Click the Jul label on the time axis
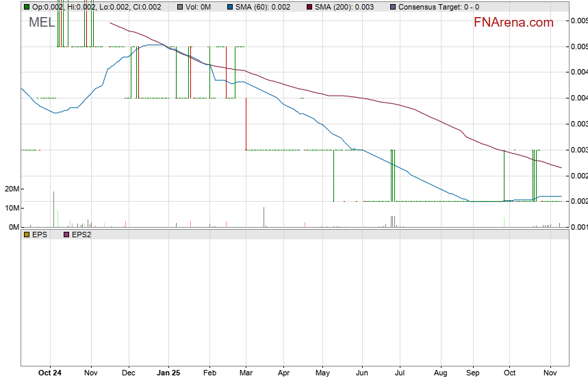The height and width of the screenshot is (387, 588). click(x=400, y=373)
